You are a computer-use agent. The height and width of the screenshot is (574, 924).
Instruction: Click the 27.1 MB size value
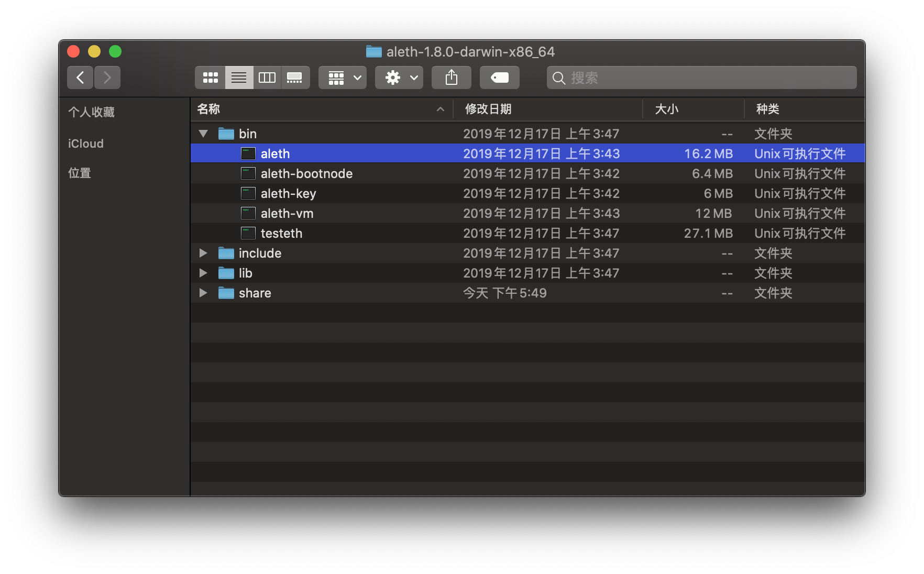coord(708,233)
